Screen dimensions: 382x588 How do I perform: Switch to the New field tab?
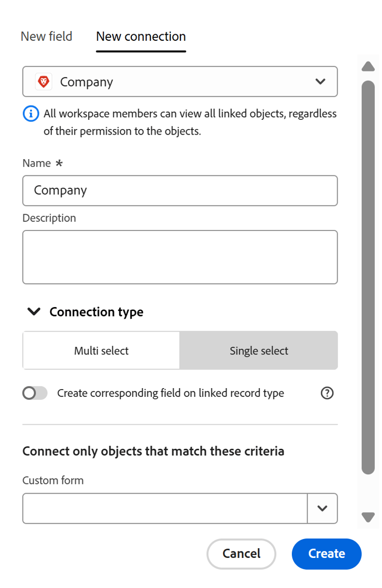(x=46, y=36)
